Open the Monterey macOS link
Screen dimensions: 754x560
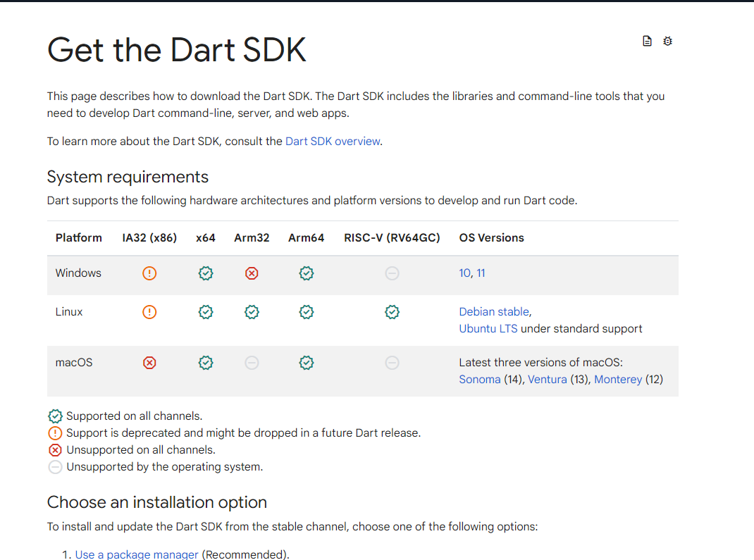point(618,379)
